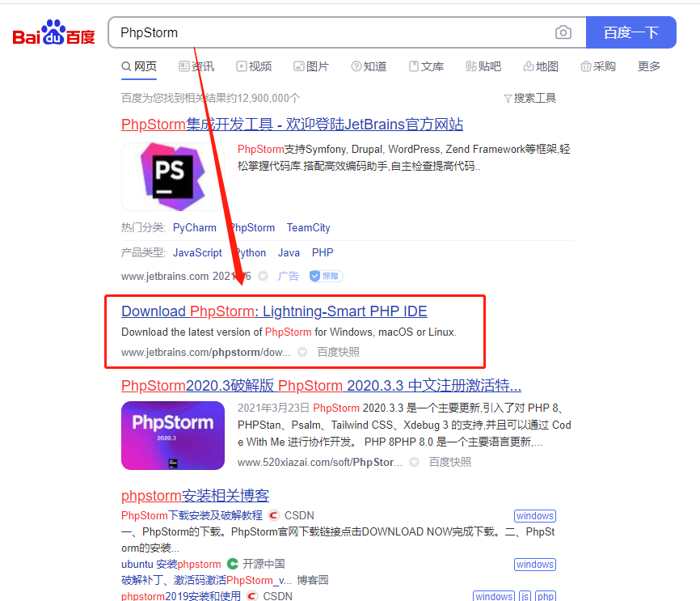The width and height of the screenshot is (700, 601).
Task: Open 百度快照 for jetbrains download result
Action: coord(339,352)
